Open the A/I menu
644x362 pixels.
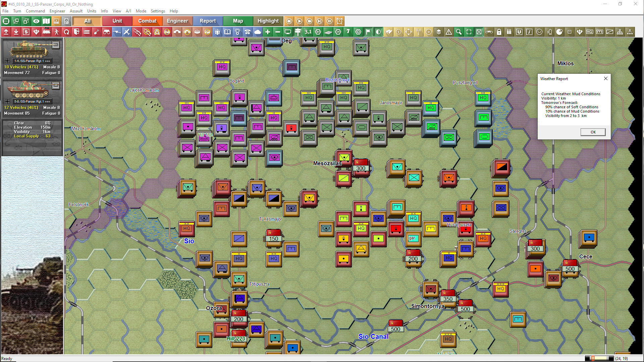[128, 11]
